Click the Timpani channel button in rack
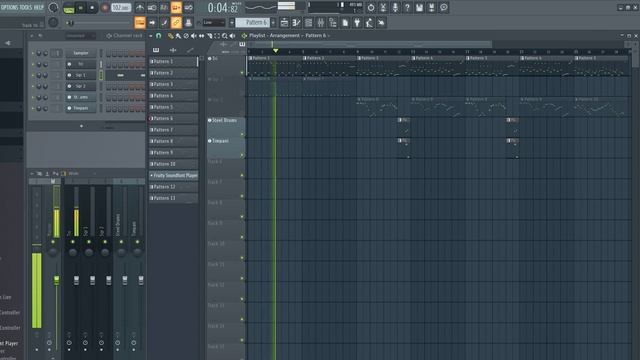The height and width of the screenshot is (360, 640). click(81, 108)
